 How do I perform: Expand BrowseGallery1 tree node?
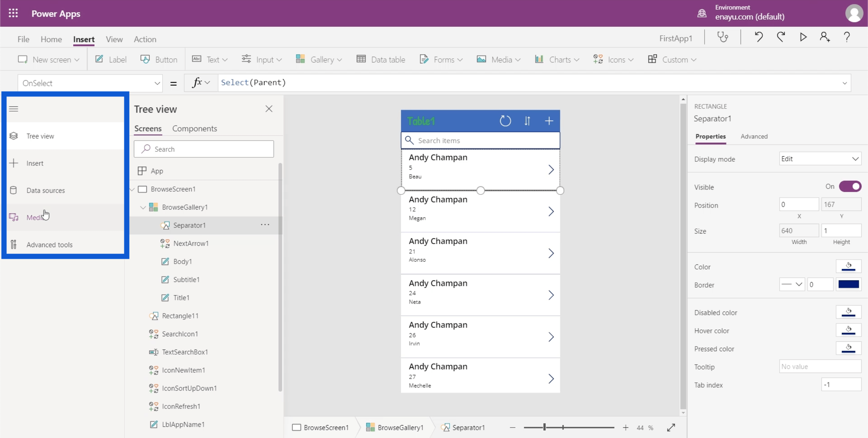[143, 207]
